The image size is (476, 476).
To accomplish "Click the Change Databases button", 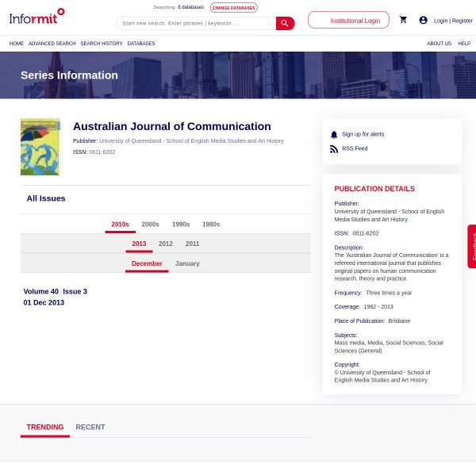I will tap(233, 7).
